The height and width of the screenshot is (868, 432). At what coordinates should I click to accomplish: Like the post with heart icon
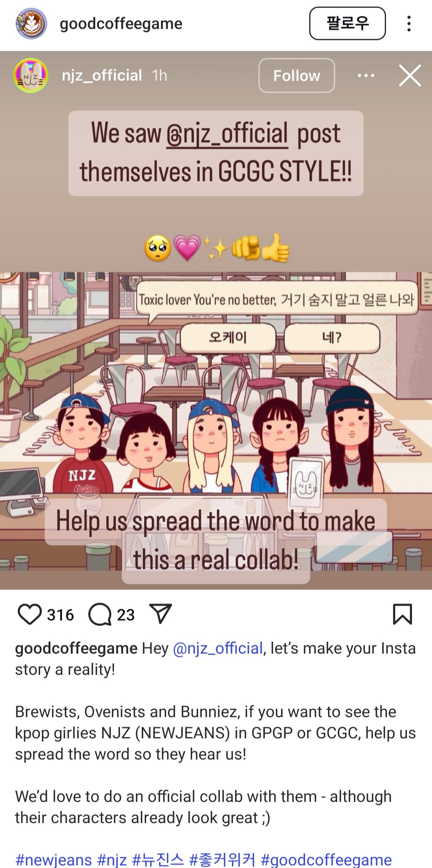point(30,614)
